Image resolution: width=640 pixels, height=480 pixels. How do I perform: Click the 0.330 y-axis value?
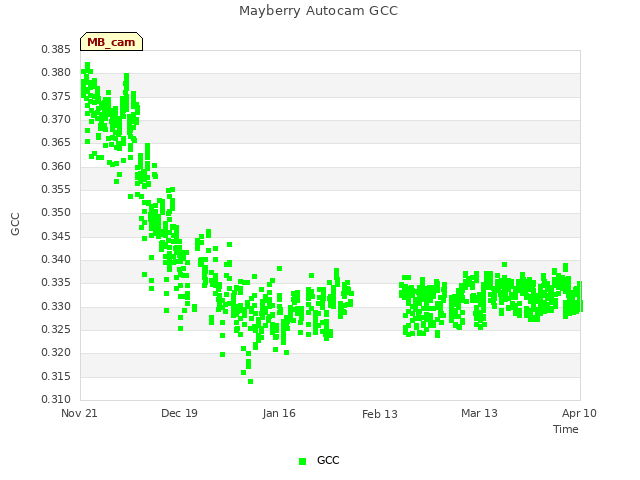point(56,307)
